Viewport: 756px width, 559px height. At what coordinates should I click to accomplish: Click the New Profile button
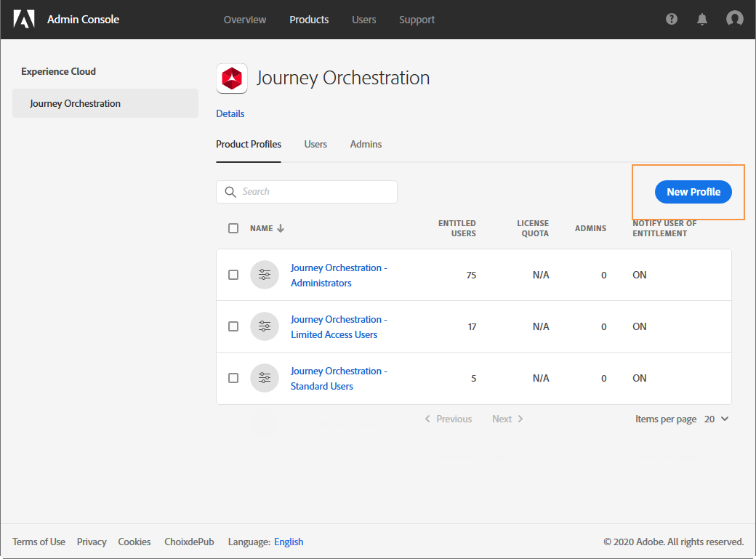tap(693, 192)
